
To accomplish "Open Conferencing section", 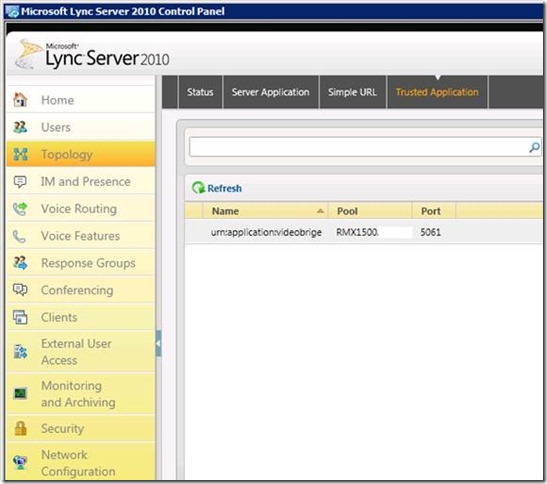I will (x=81, y=290).
